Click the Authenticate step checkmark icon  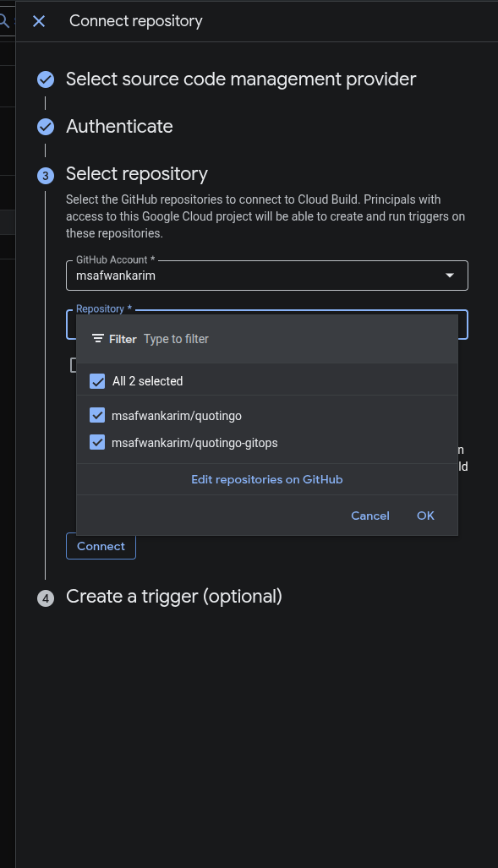click(46, 127)
